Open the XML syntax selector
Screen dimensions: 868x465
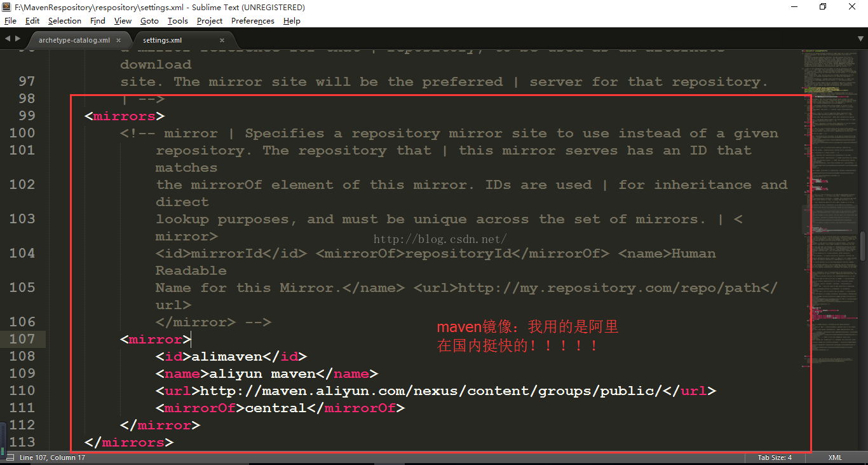(836, 458)
